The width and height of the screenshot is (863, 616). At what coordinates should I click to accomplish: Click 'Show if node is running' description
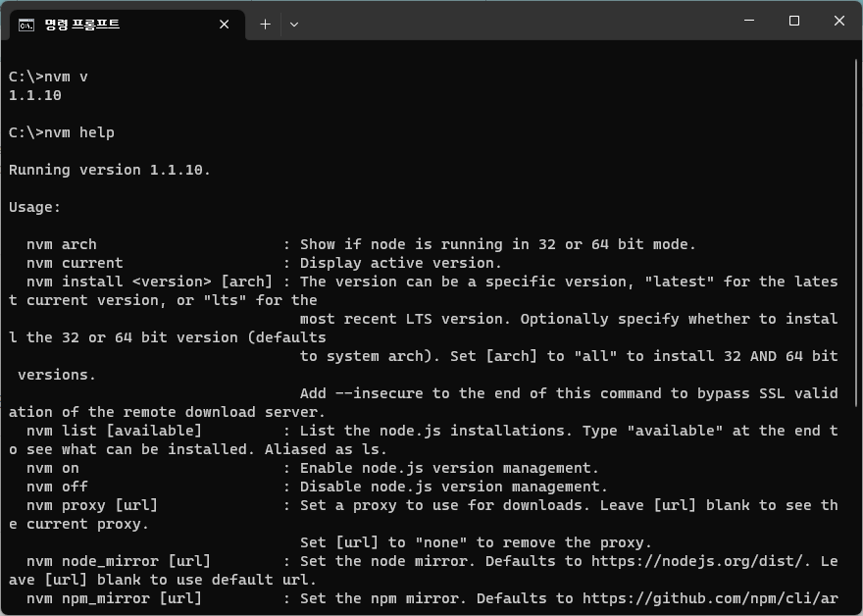click(498, 244)
